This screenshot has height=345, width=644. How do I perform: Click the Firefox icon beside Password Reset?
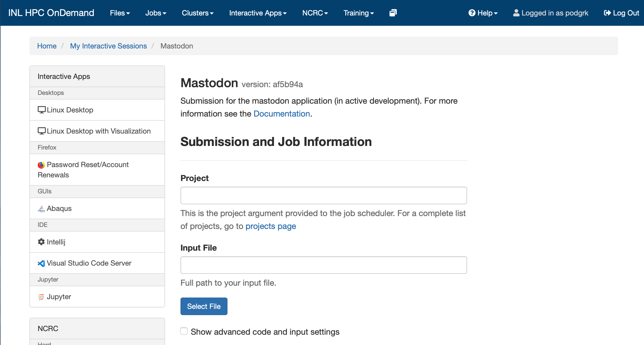click(x=41, y=165)
